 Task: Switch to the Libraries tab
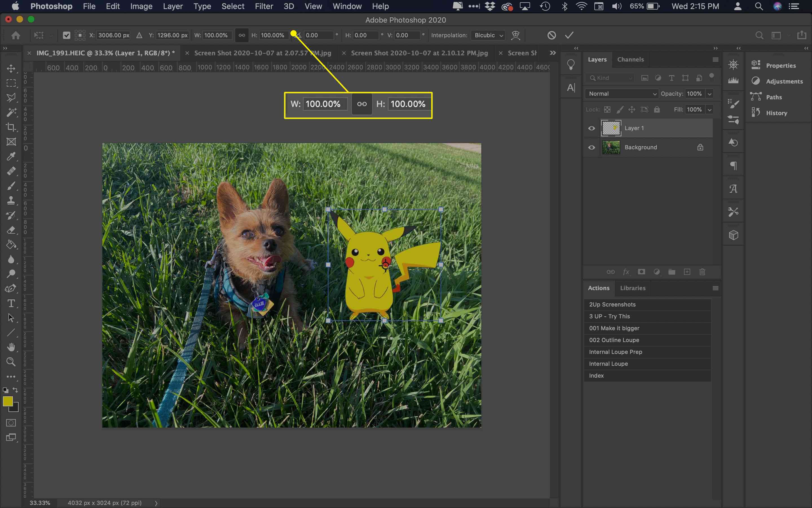pos(632,288)
